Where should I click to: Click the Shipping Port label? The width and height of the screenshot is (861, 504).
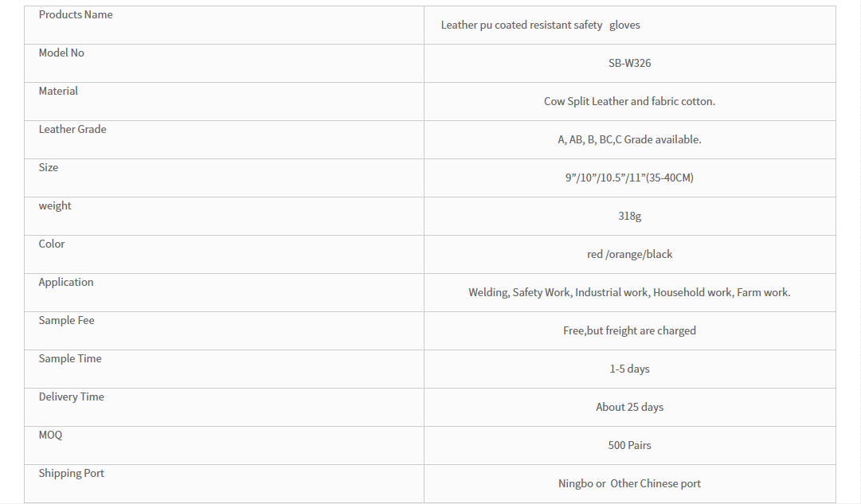72,473
